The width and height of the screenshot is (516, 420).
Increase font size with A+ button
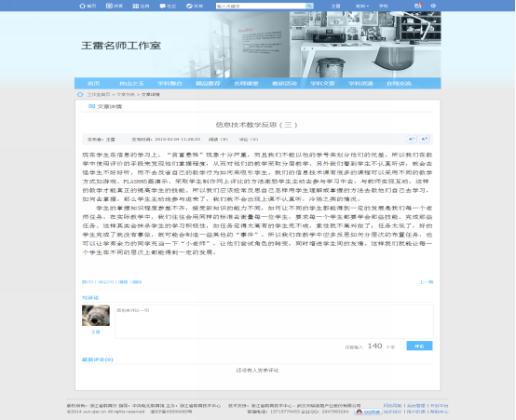click(425, 140)
